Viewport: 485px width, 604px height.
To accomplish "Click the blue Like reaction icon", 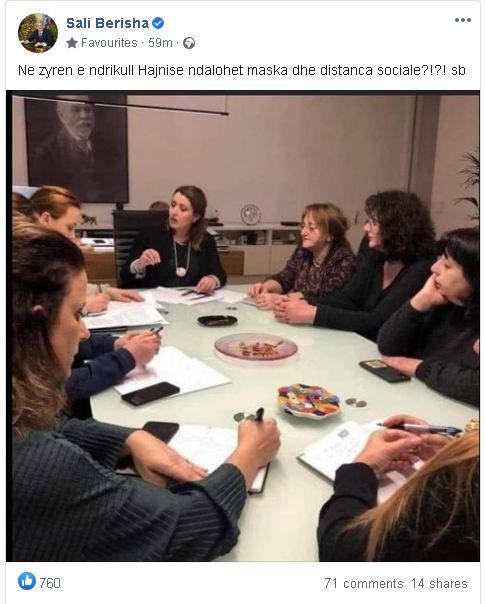I will [x=27, y=581].
